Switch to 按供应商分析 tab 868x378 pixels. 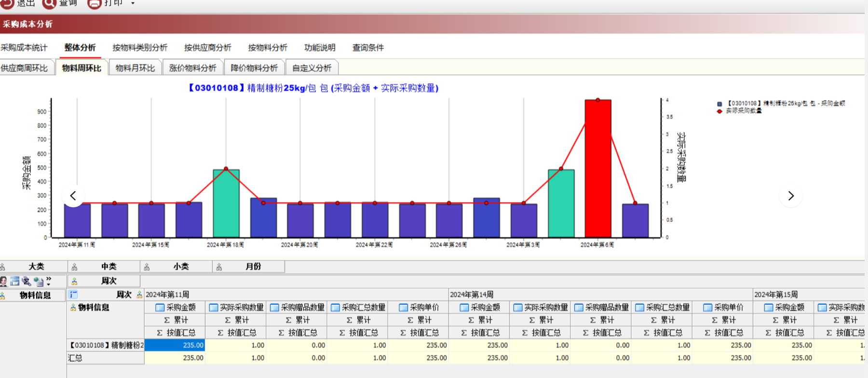tap(207, 48)
